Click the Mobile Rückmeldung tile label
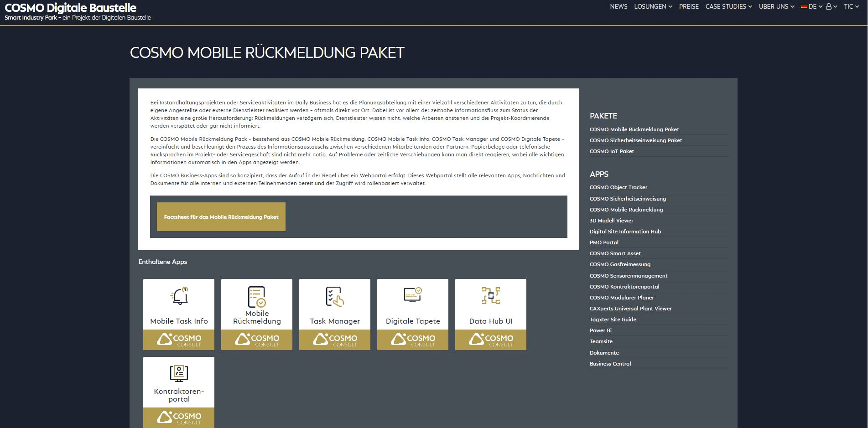Viewport: 868px width, 428px height. coord(257,317)
